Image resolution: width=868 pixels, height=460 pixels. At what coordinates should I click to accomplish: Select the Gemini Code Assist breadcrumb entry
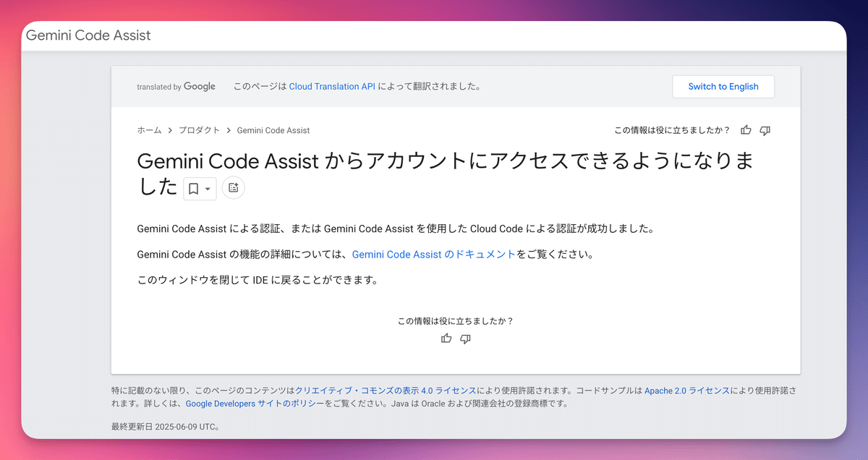point(273,130)
